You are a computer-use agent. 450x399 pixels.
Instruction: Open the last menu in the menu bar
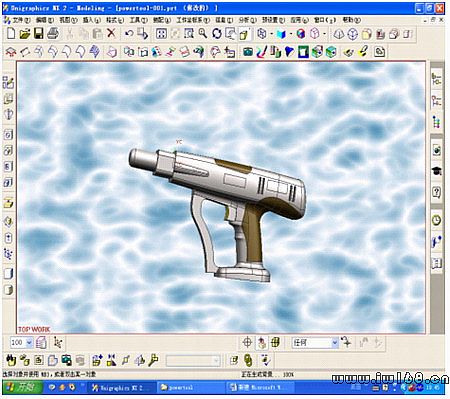click(x=352, y=20)
